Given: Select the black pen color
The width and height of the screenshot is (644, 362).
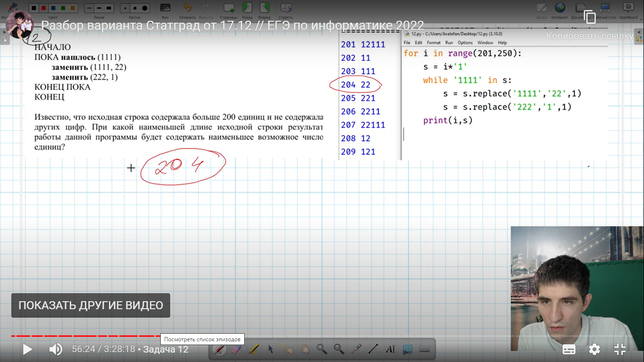Looking at the screenshot, I should click(33, 8).
